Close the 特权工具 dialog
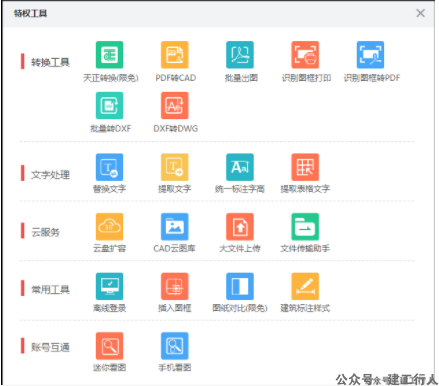 tap(420, 13)
